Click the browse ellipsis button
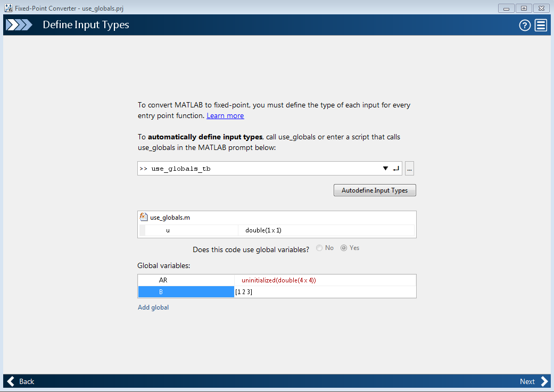The width and height of the screenshot is (554, 392). (x=409, y=169)
